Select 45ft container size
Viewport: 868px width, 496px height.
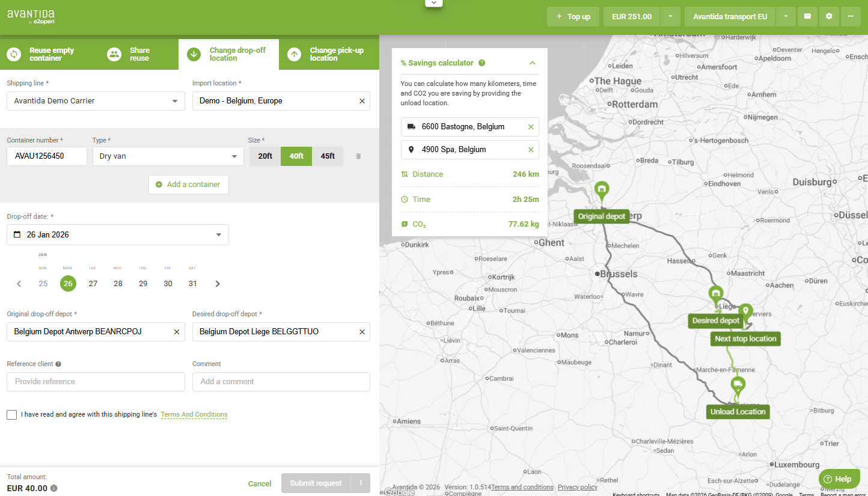coord(328,156)
